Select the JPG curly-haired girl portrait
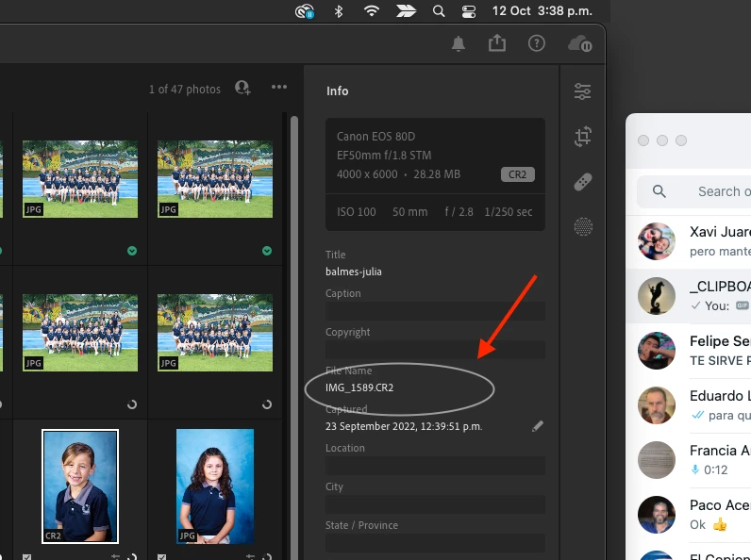Image resolution: width=751 pixels, height=560 pixels. coord(215,486)
